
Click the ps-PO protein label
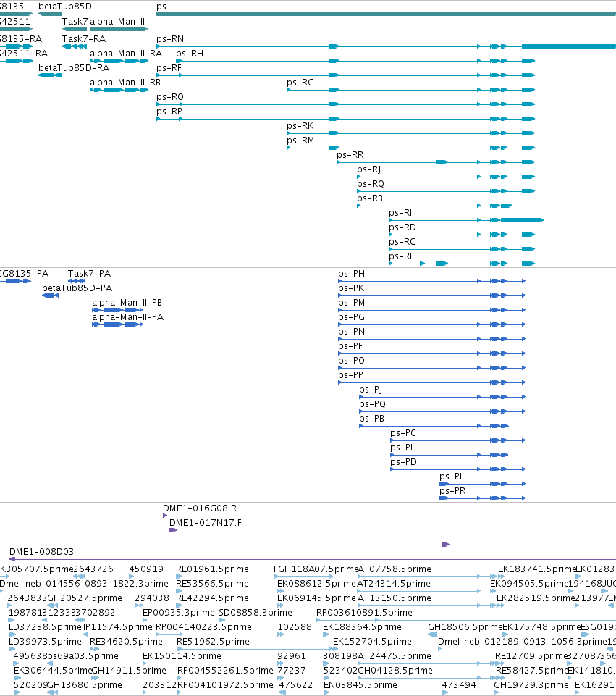[351, 361]
